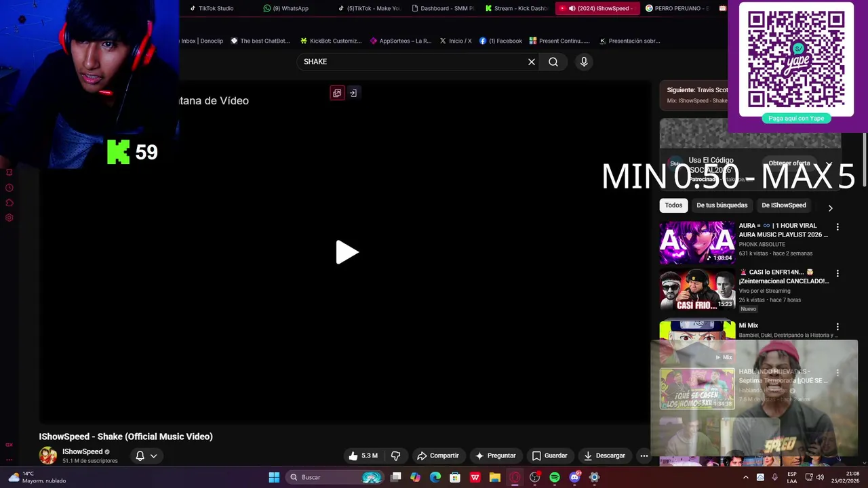Open Discord from the taskbar
Viewport: 868px width, 488px height.
(x=575, y=477)
